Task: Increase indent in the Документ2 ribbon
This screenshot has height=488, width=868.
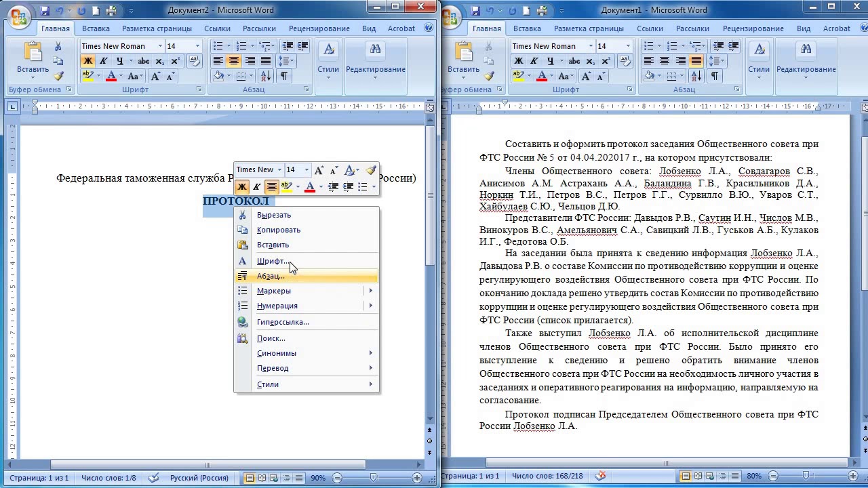Action: 302,46
